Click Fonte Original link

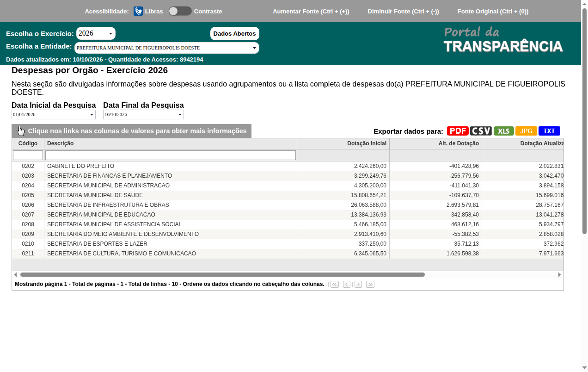pyautogui.click(x=493, y=11)
